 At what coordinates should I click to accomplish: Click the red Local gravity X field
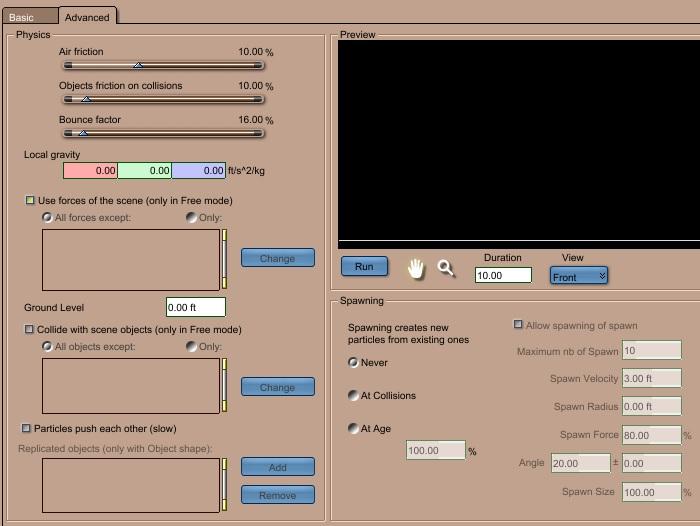pyautogui.click(x=90, y=171)
